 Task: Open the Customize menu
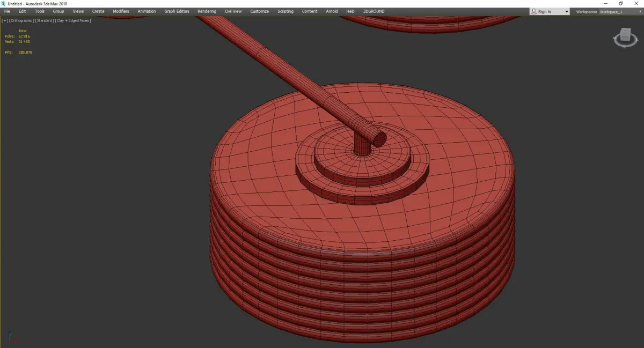(260, 11)
